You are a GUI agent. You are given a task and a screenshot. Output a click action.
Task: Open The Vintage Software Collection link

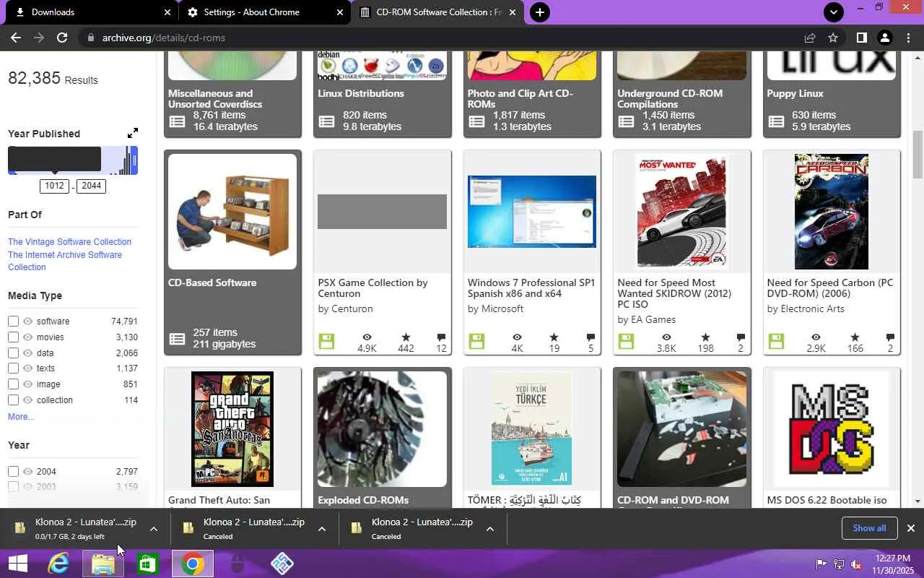click(x=69, y=242)
